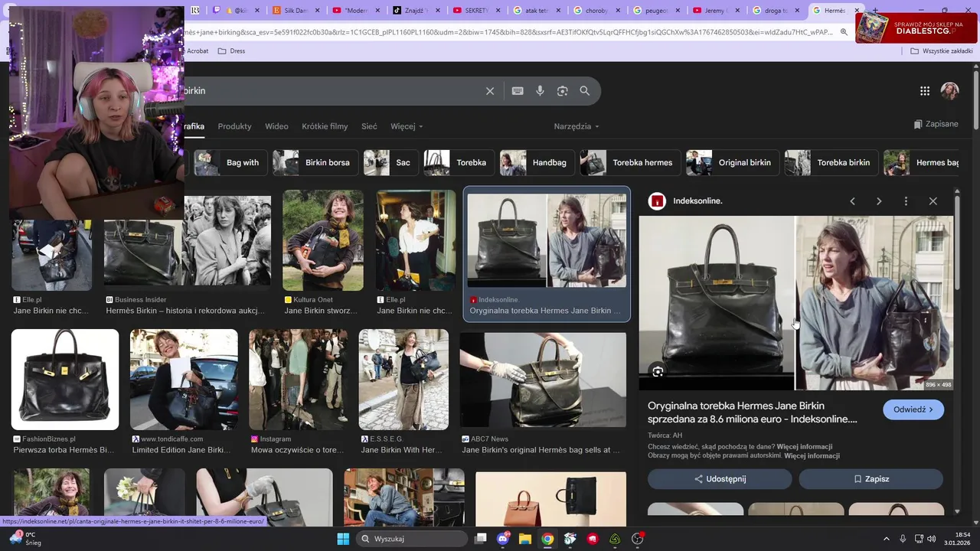Image resolution: width=980 pixels, height=551 pixels.
Task: Click the volume icon in system tray
Action: coord(932,539)
